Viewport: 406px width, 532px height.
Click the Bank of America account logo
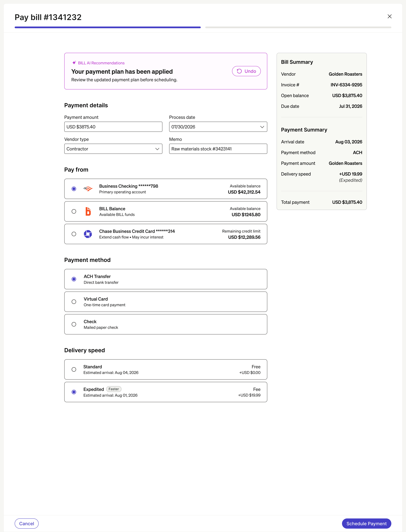pyautogui.click(x=88, y=189)
